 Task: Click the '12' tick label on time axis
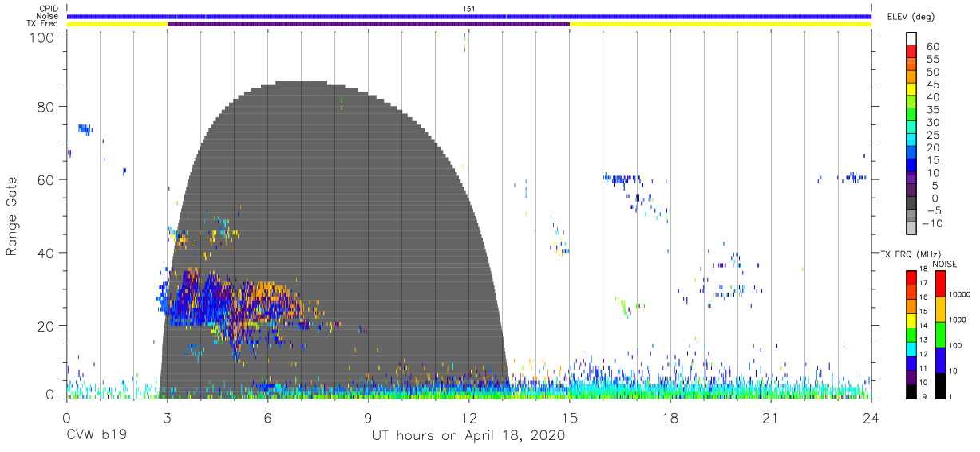468,417
